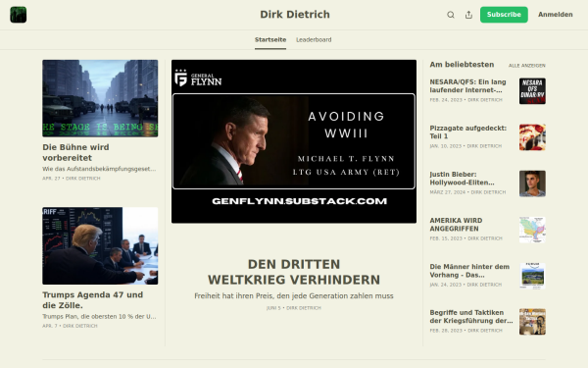
Task: Click subtitle Wie das Aufstandsbekämpfungsgeset…
Action: click(99, 169)
